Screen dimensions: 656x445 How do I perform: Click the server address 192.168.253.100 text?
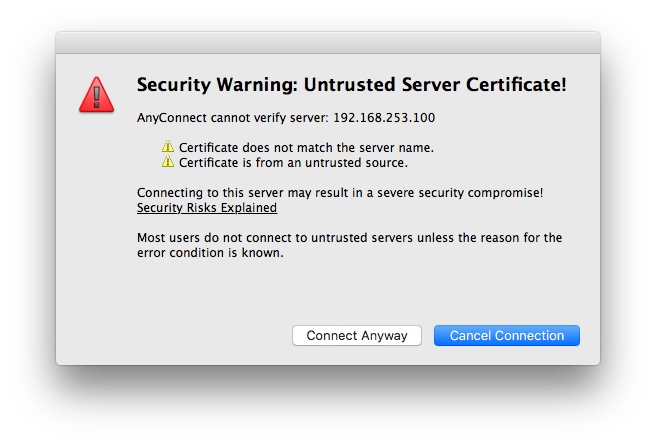point(384,118)
